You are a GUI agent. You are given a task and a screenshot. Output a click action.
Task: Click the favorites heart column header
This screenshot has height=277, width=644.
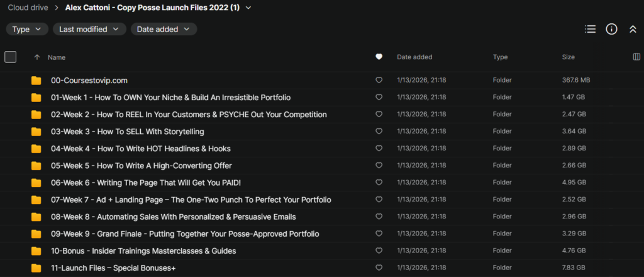pyautogui.click(x=379, y=57)
